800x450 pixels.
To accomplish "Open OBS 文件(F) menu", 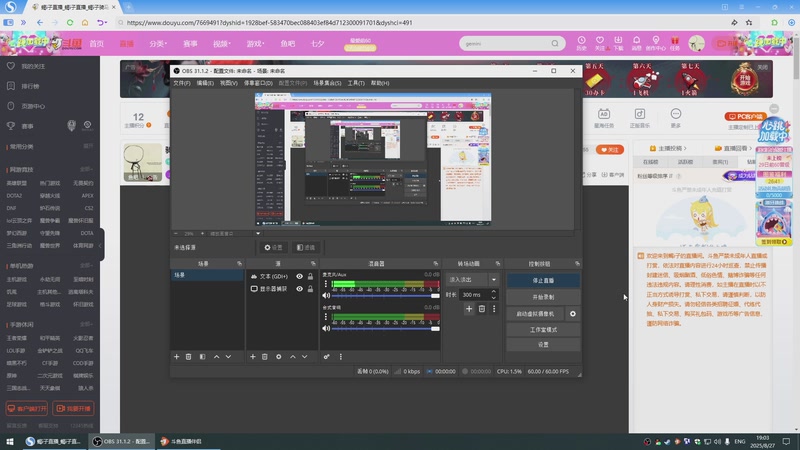I will (x=182, y=83).
